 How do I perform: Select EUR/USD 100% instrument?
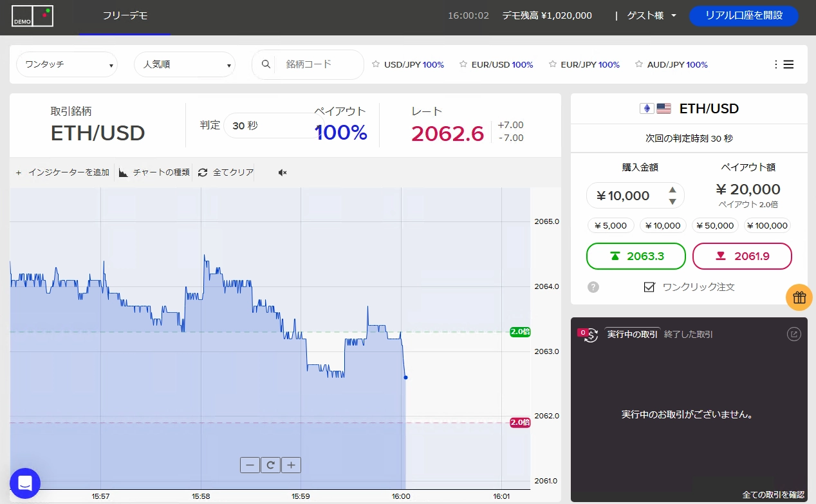(x=502, y=64)
